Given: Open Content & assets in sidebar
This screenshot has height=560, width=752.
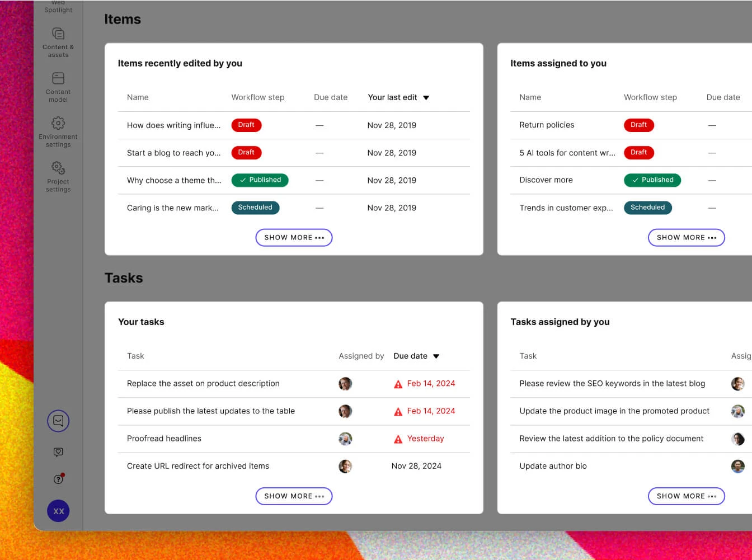Looking at the screenshot, I should tap(58, 42).
